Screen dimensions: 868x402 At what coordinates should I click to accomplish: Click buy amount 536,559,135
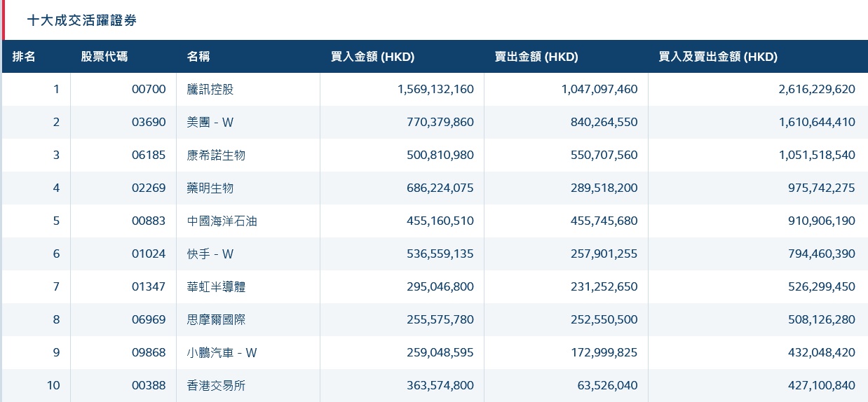point(440,254)
